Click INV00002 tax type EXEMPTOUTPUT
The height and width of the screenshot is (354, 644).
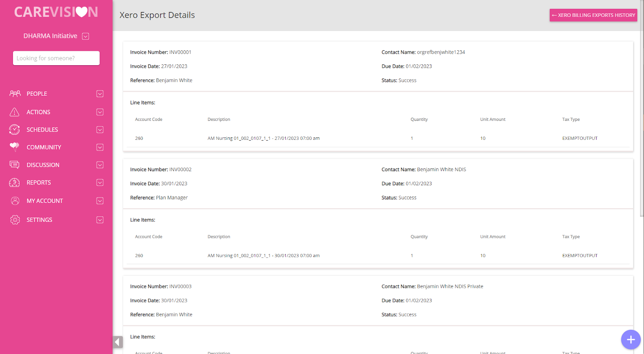580,255
